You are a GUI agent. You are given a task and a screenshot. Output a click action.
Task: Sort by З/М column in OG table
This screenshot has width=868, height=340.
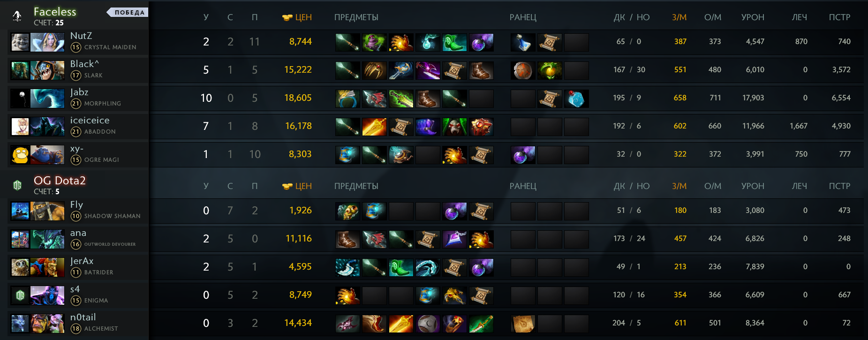tap(679, 186)
